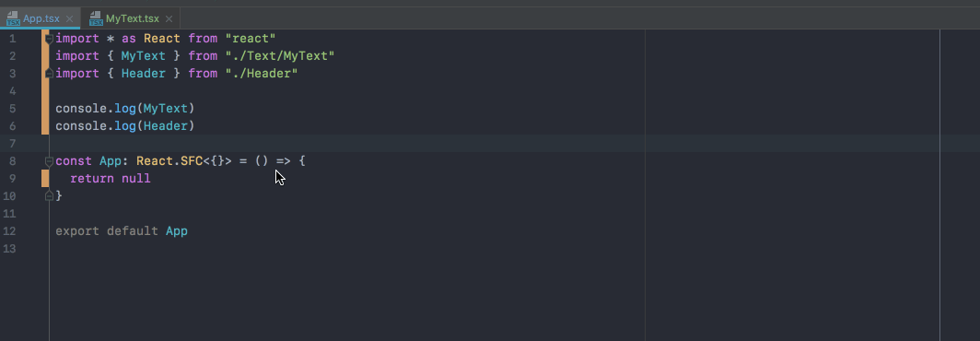980x341 pixels.
Task: Click the fold end marker at line 10
Action: pyautogui.click(x=50, y=195)
